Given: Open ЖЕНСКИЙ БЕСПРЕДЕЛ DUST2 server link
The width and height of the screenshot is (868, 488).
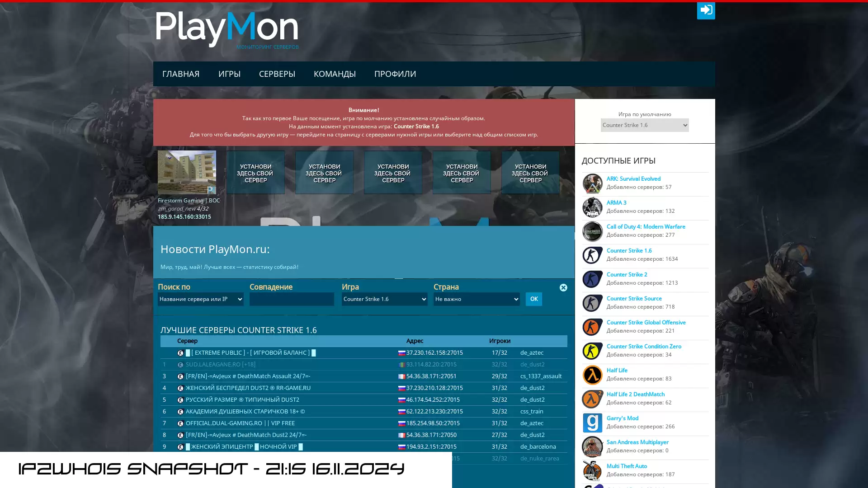Looking at the screenshot, I should 248,388.
